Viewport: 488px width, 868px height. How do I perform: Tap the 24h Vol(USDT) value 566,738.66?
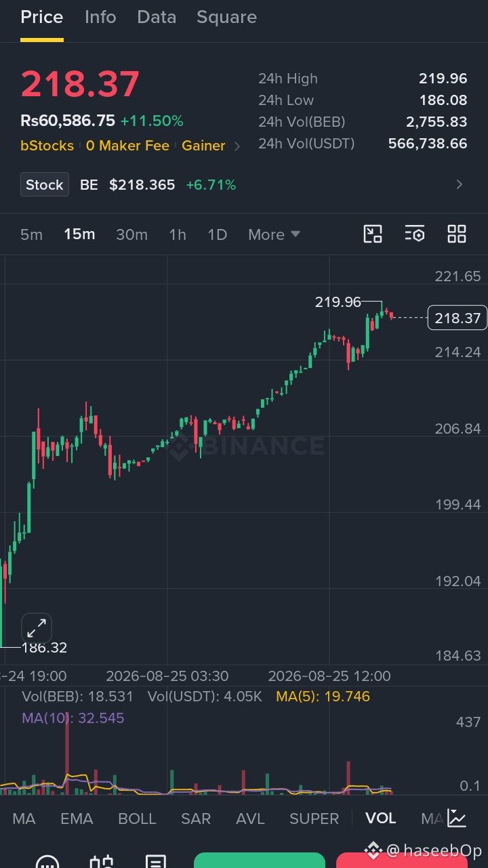(x=428, y=144)
